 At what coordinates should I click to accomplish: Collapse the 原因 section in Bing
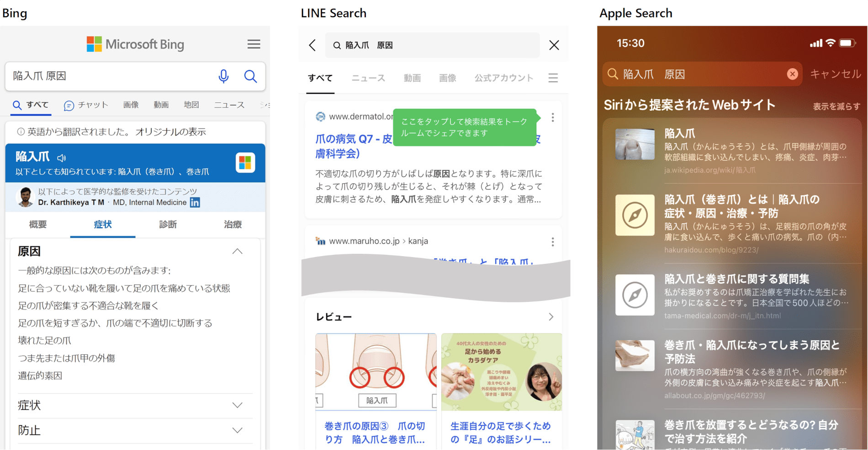pos(237,252)
